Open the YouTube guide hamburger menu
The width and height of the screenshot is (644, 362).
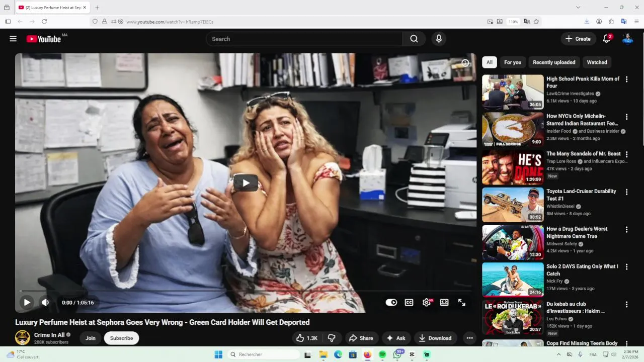(13, 39)
